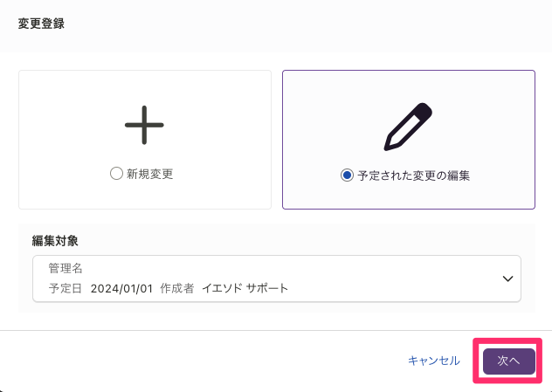Click the 編集対象 section heading
The height and width of the screenshot is (392, 552).
coord(55,241)
